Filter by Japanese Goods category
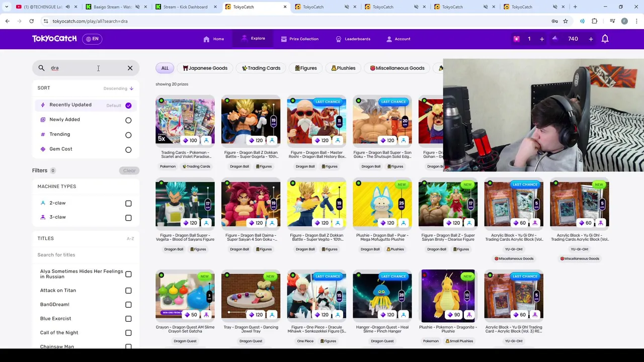 tap(205, 68)
